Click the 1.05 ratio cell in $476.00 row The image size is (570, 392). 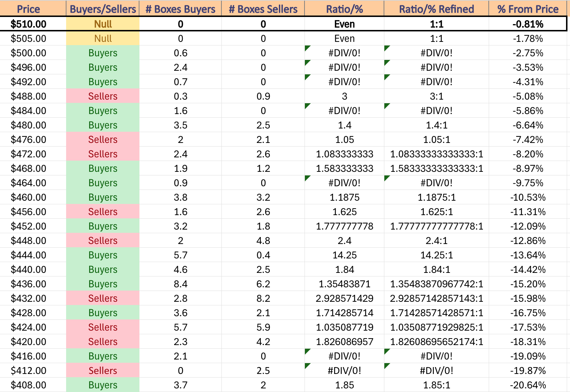344,139
